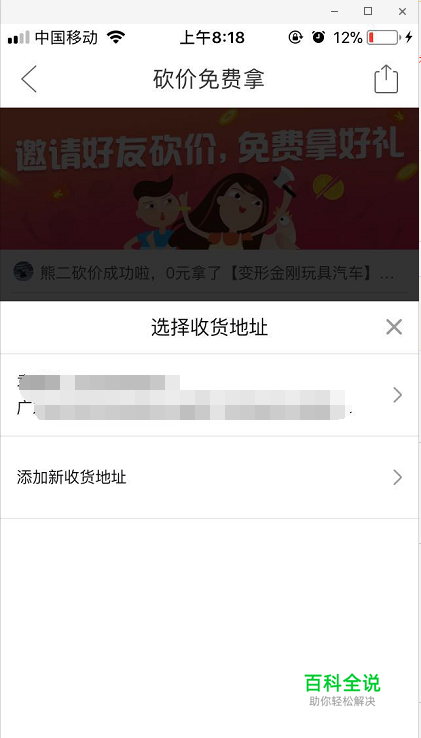Click the avatar beside 熊二 notification
Screen dimensions: 421x738
(23, 272)
